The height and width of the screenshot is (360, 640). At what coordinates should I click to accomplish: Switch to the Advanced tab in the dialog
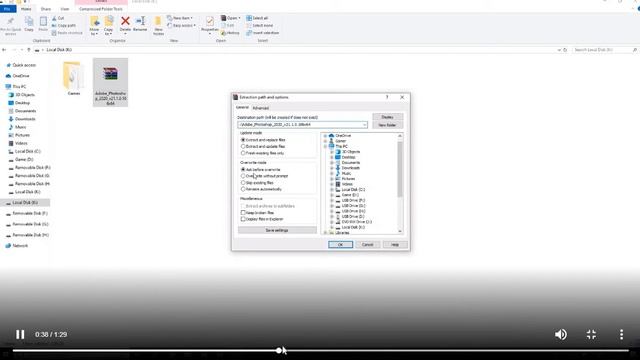pos(260,108)
